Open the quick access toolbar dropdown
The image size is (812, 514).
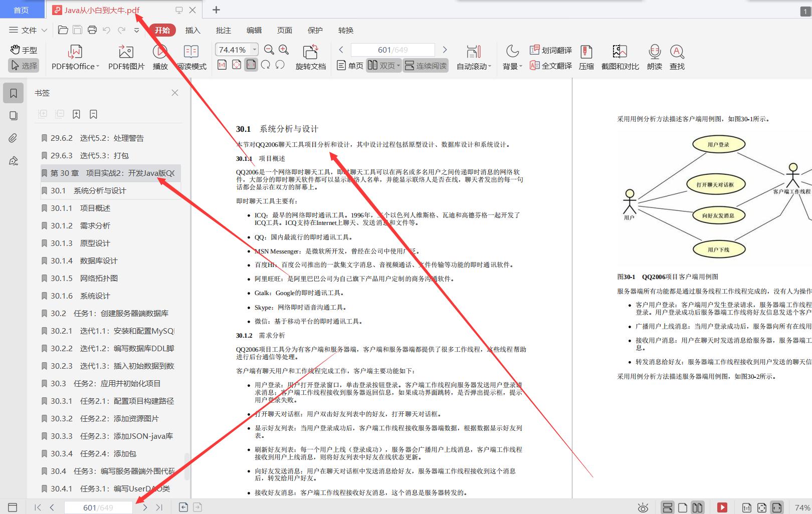136,30
